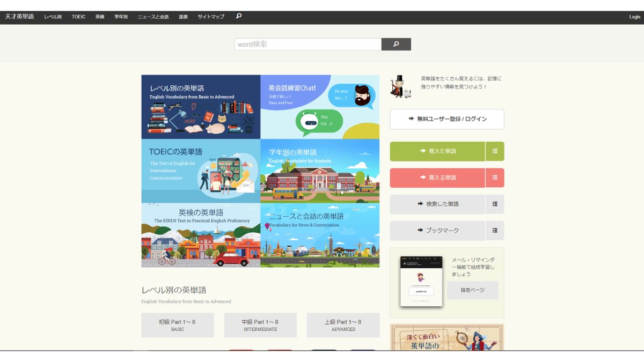Image resolution: width=644 pixels, height=362 pixels.
Task: Open 英検 menu item
Action: 100,17
